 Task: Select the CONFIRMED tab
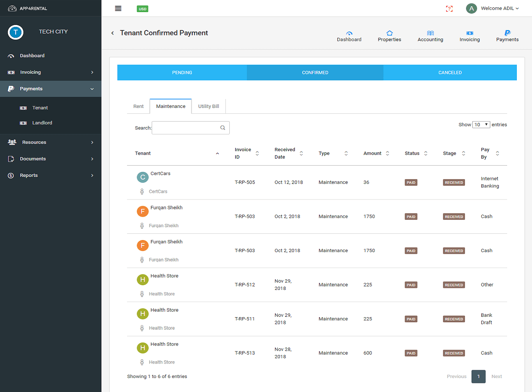[315, 72]
